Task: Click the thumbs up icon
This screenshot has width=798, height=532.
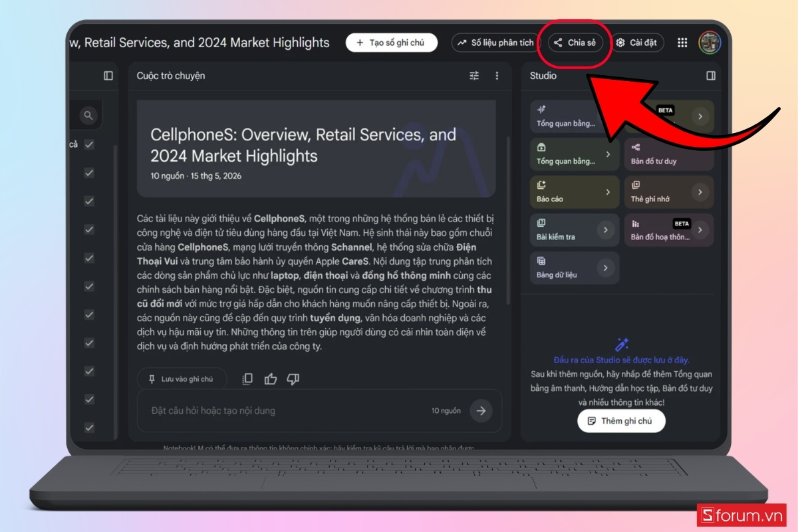Action: pos(271,379)
